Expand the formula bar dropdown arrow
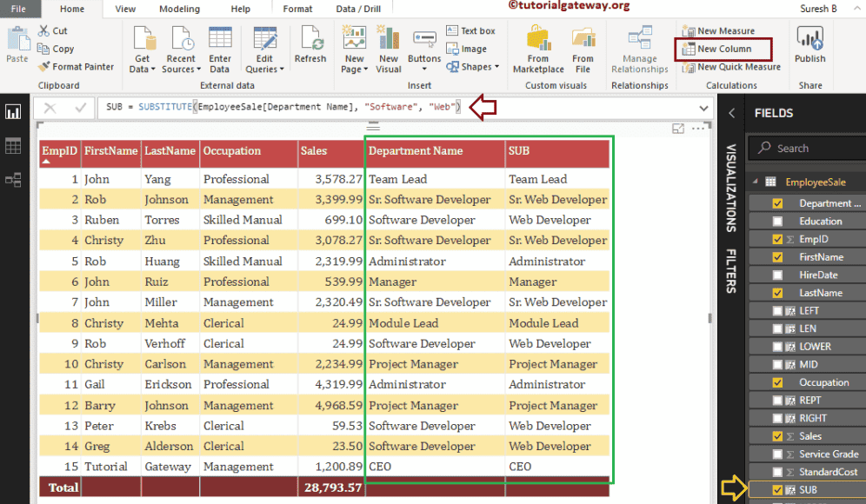866x504 pixels. [x=703, y=108]
